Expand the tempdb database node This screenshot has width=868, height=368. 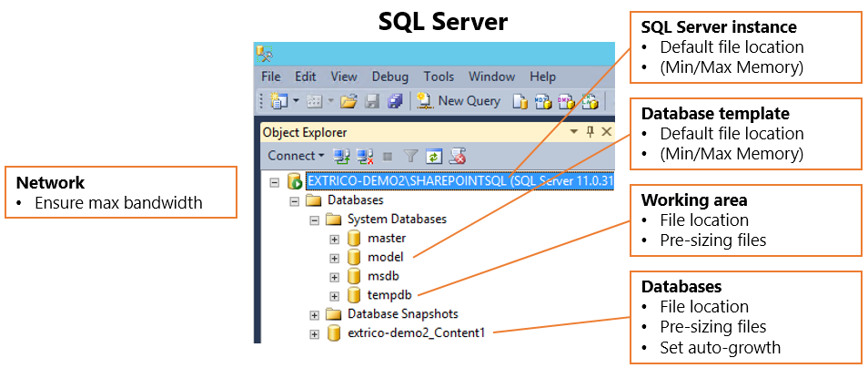pyautogui.click(x=334, y=295)
